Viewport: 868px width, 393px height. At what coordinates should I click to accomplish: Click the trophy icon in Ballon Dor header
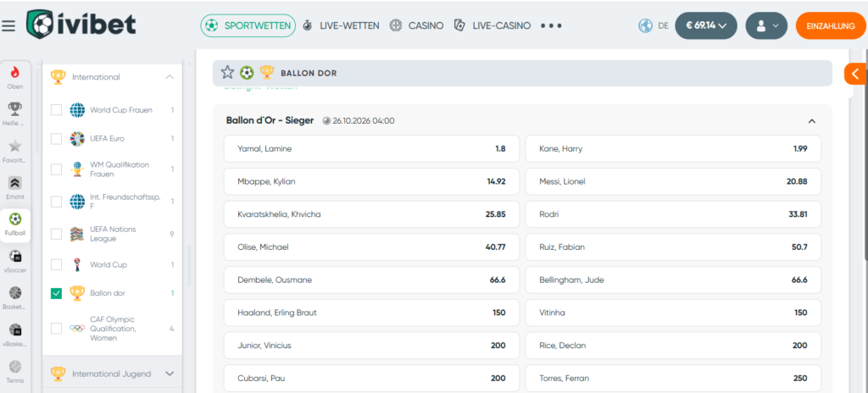pyautogui.click(x=267, y=73)
